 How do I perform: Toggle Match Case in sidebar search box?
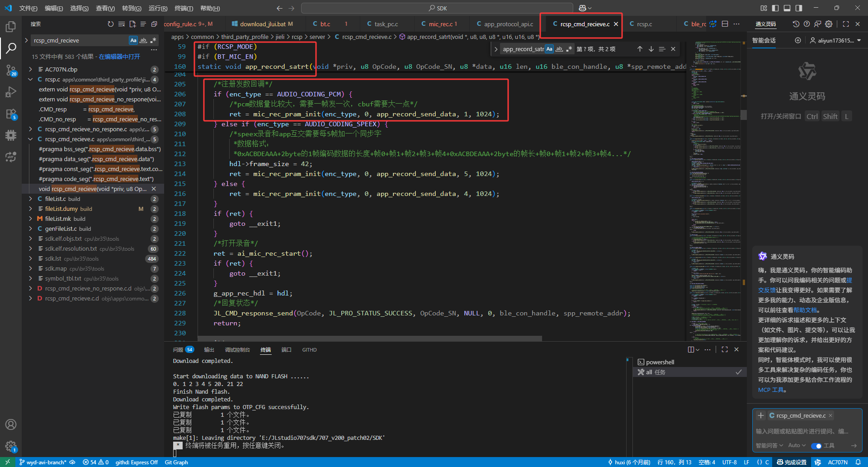[x=133, y=40]
